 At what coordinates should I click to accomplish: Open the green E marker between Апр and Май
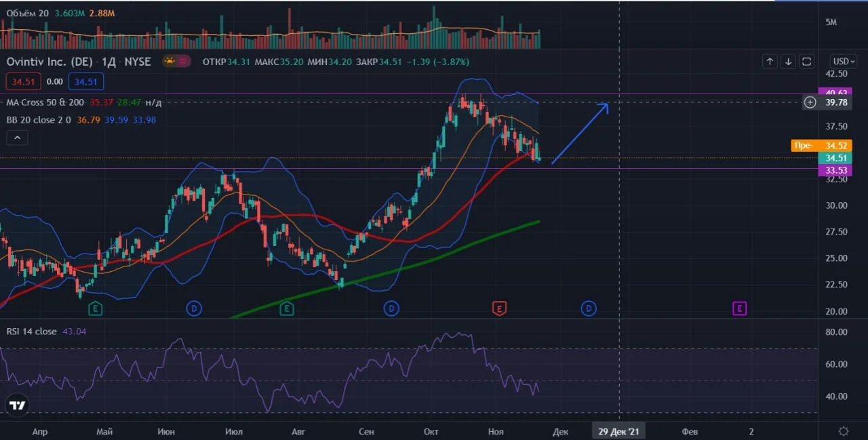(x=96, y=309)
